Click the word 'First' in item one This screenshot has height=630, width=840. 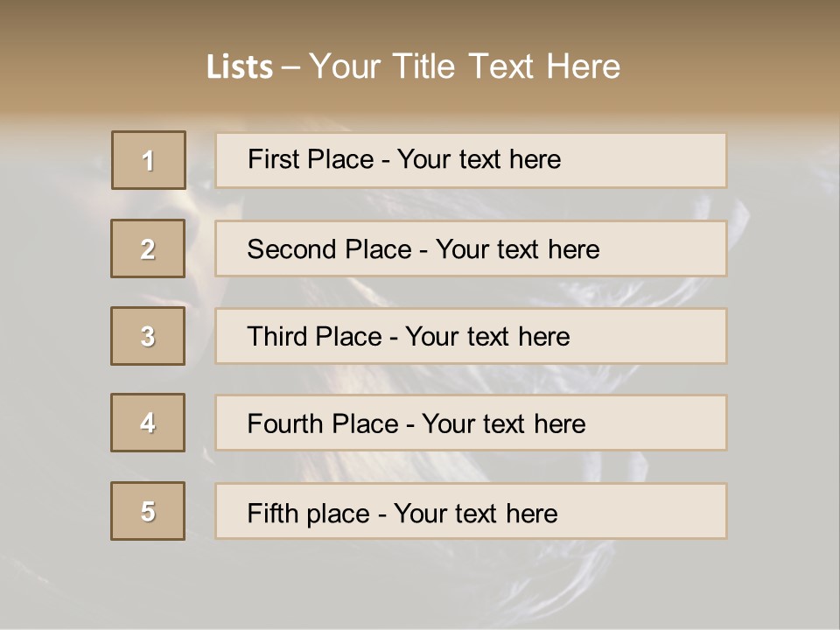(x=270, y=159)
